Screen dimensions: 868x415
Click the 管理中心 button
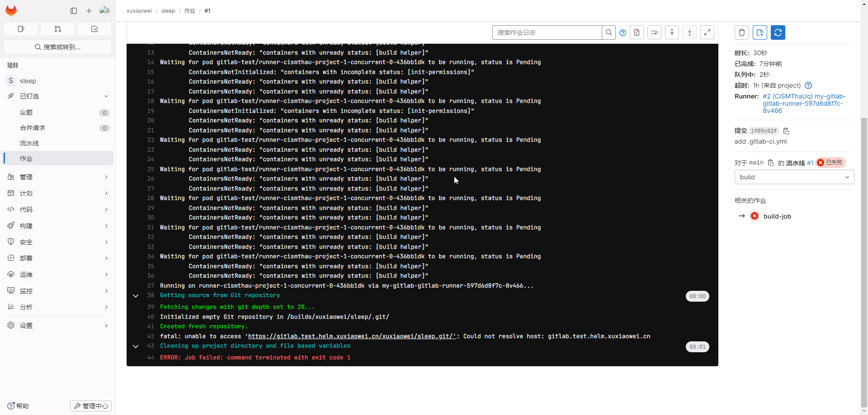tap(90, 406)
